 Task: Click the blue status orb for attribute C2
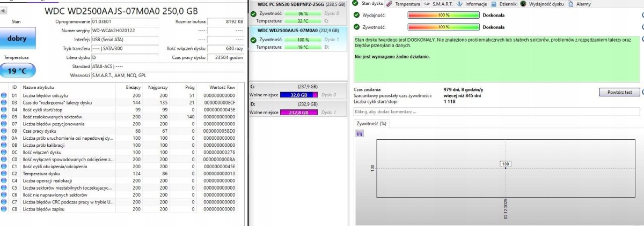click(5, 173)
